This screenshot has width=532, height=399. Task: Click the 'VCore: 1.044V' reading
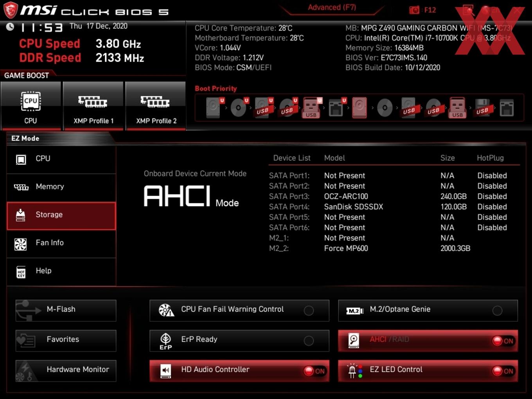point(218,48)
